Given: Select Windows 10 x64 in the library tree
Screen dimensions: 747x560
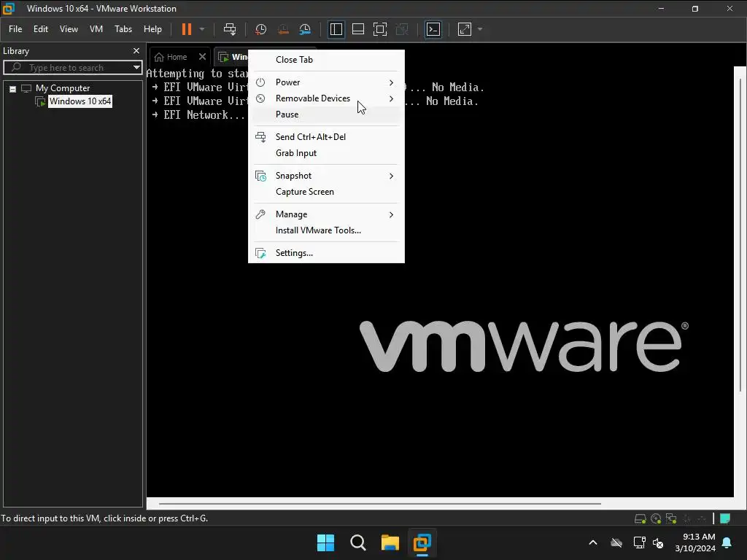Looking at the screenshot, I should (80, 101).
